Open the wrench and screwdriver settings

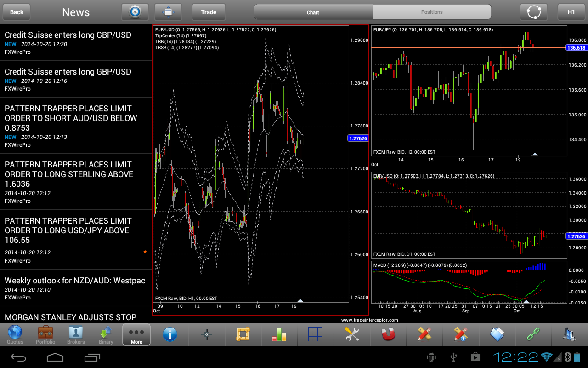tap(351, 334)
